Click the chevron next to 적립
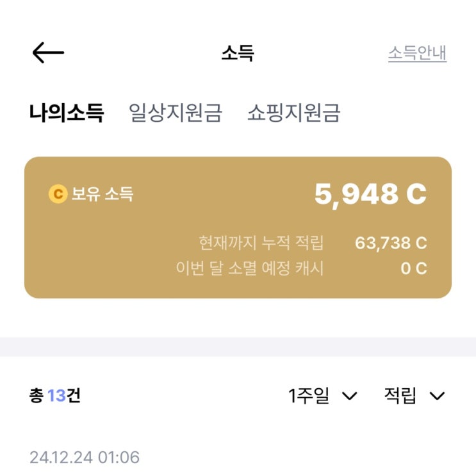Viewport: 476px width, 476px height. (x=437, y=396)
